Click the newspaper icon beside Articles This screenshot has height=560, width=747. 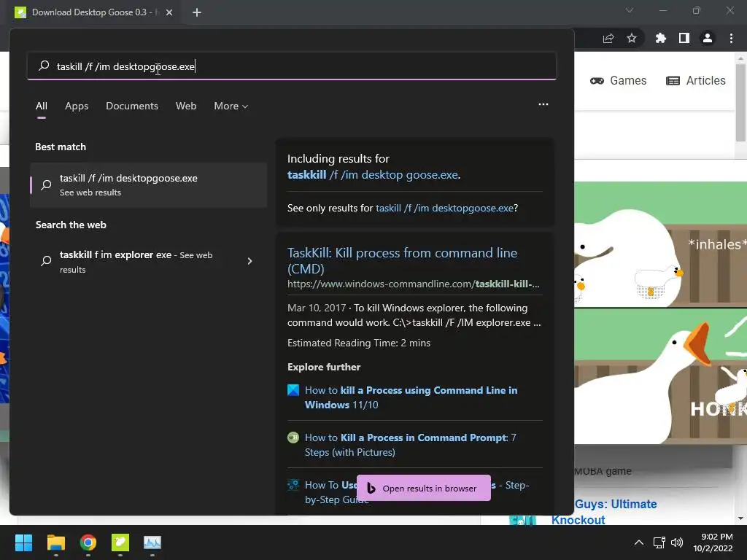673,80
